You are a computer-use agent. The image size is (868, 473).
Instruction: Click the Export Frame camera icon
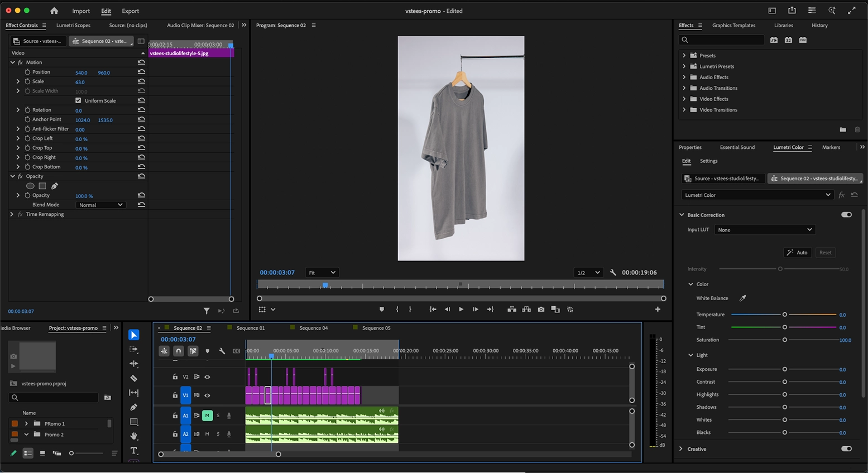click(x=541, y=310)
